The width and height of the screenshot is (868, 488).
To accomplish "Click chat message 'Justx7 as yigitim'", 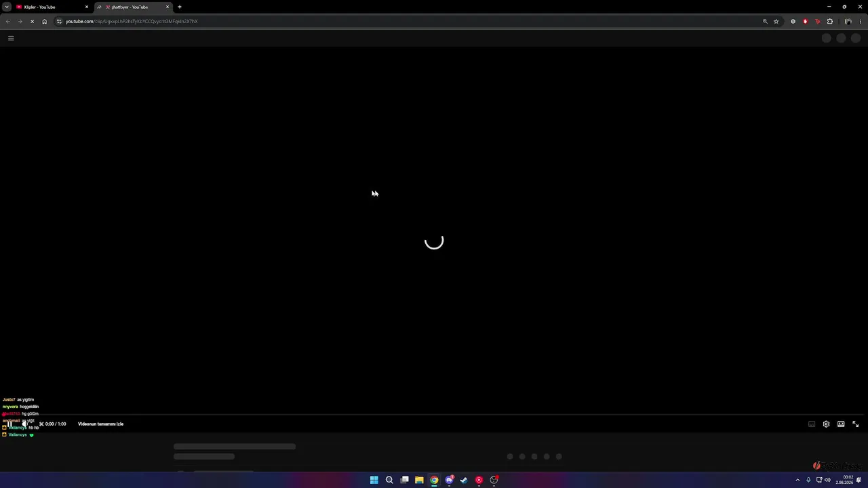I will (18, 400).
